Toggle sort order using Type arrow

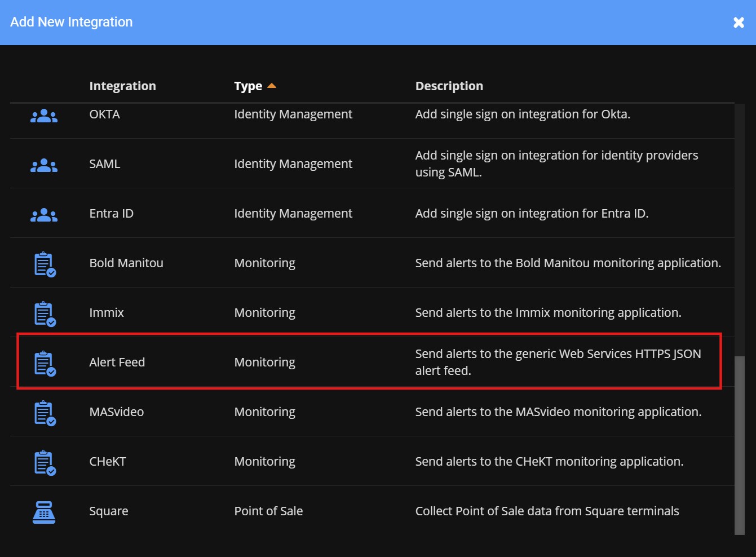pos(272,86)
